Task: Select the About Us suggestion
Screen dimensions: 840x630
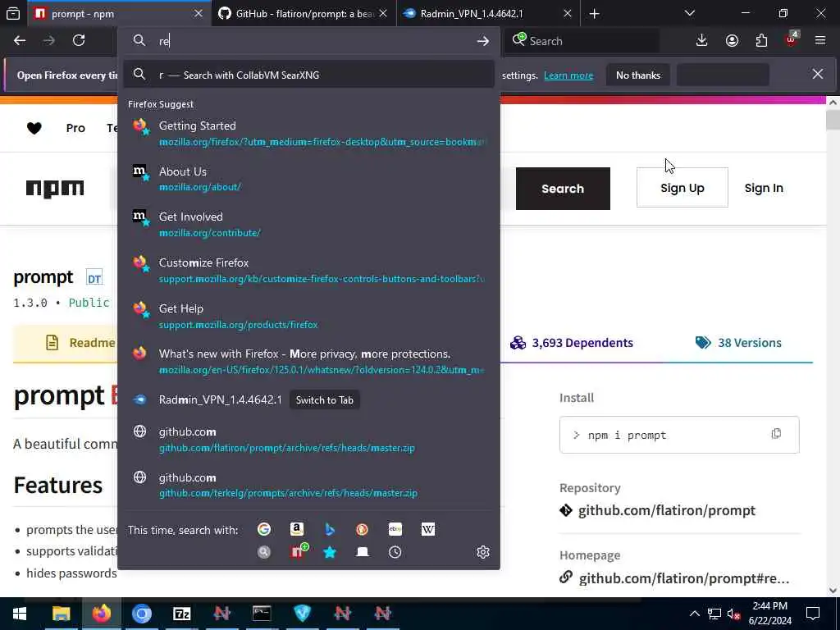Action: click(309, 178)
